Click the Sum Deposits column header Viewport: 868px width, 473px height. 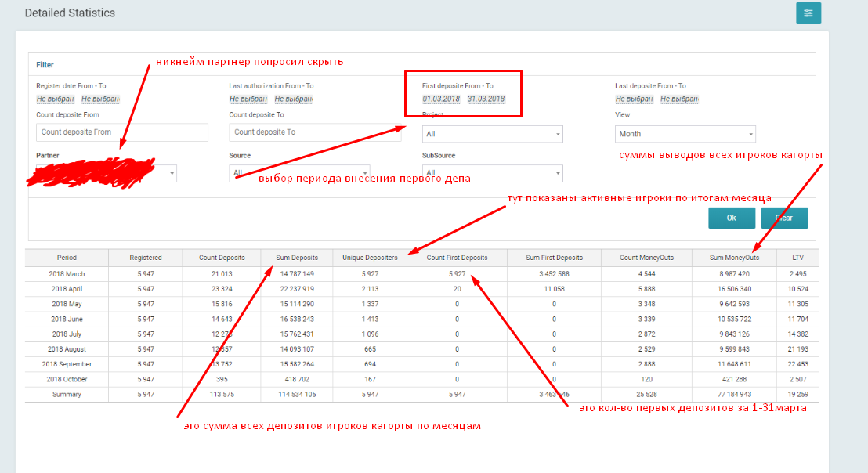(x=297, y=258)
